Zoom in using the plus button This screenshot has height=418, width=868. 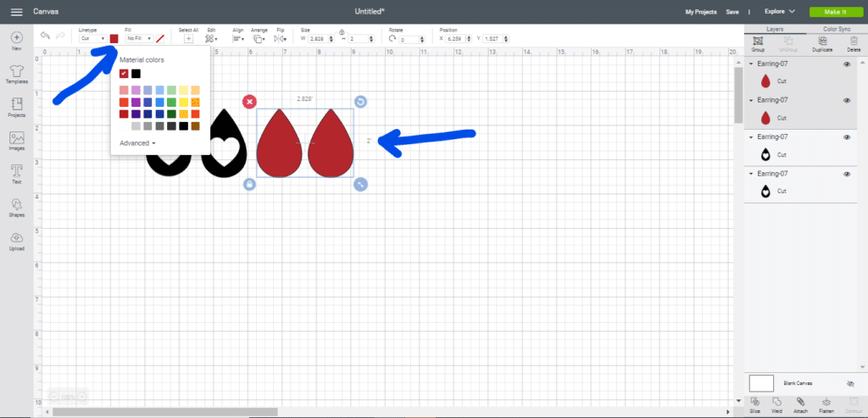tap(81, 397)
